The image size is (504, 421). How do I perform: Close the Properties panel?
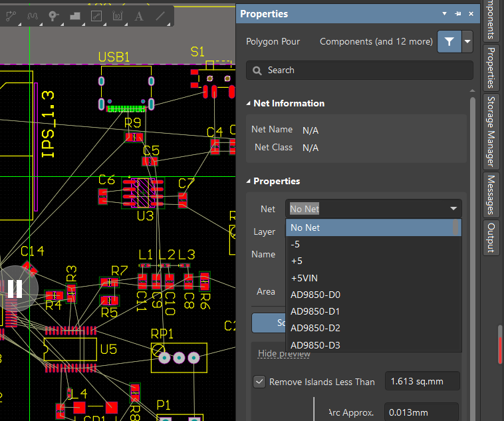[471, 14]
